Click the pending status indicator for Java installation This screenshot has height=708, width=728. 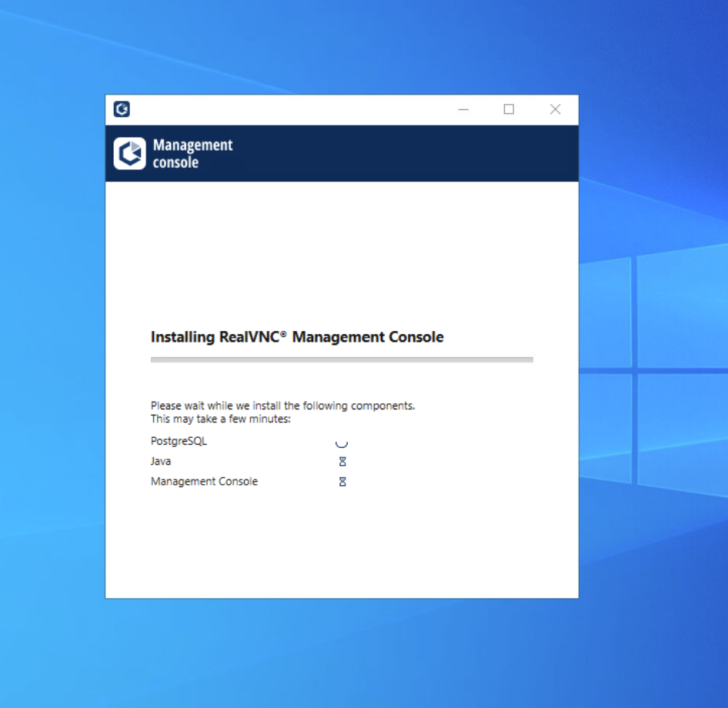[342, 461]
